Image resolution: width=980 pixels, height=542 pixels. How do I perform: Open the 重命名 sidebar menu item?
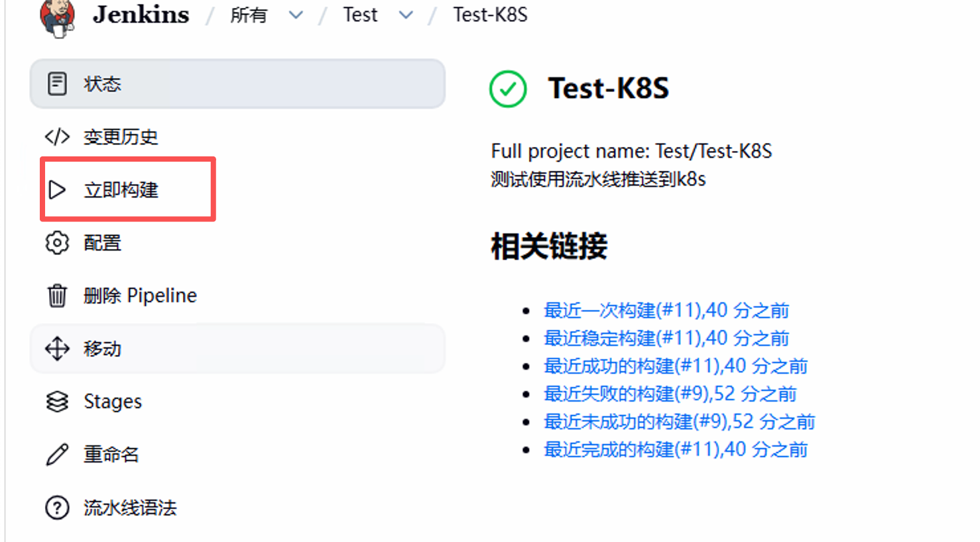[x=111, y=455]
